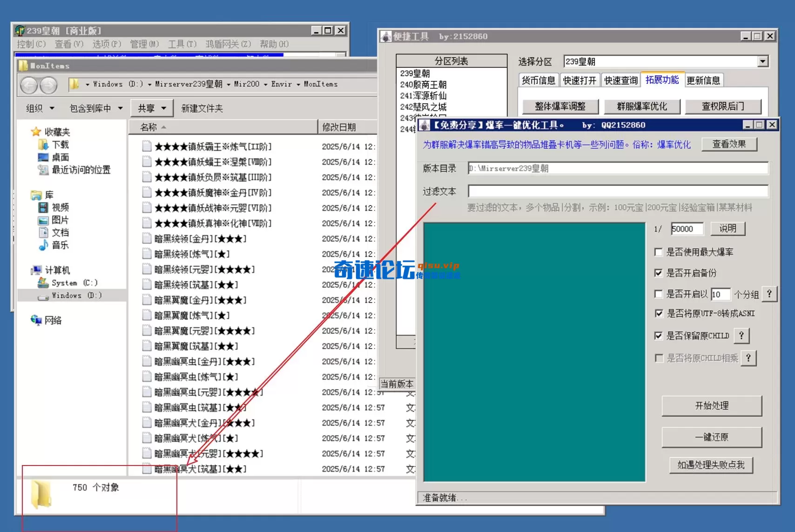Click the help icon beside 是否保留原CHILD
Viewport: 795px width, 532px height.
tap(741, 335)
